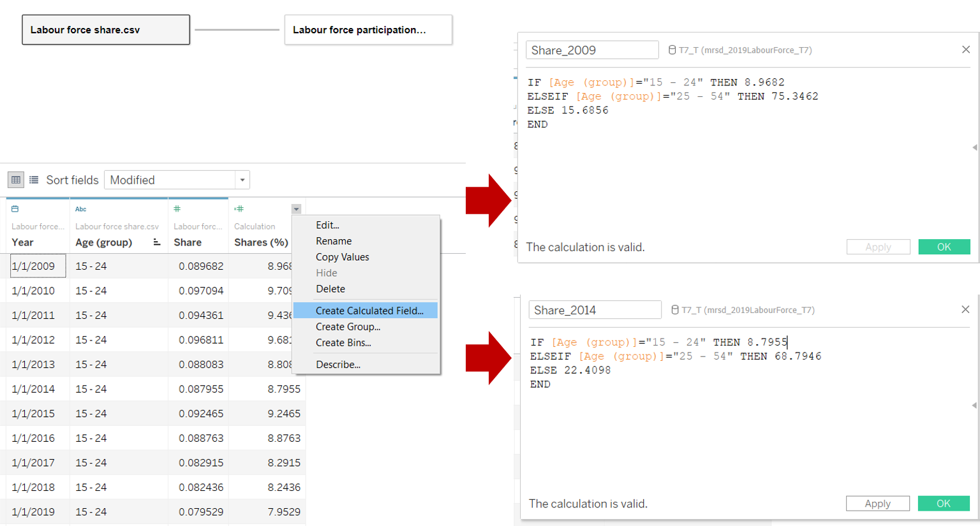Click the Share_2014 calculation name field
Screen dimensions: 980x526
click(595, 310)
